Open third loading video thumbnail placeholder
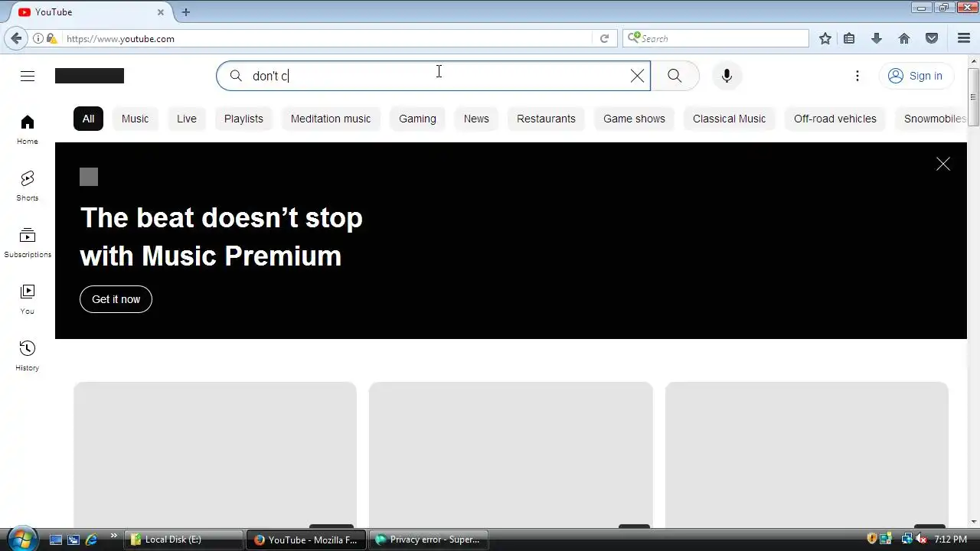Screen dimensions: 980x551 (x=807, y=455)
